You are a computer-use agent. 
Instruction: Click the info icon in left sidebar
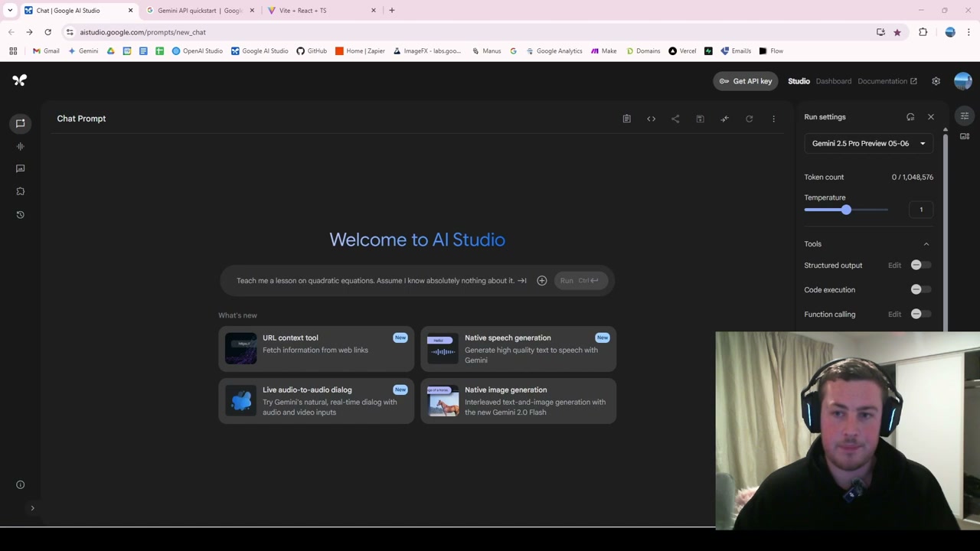21,484
